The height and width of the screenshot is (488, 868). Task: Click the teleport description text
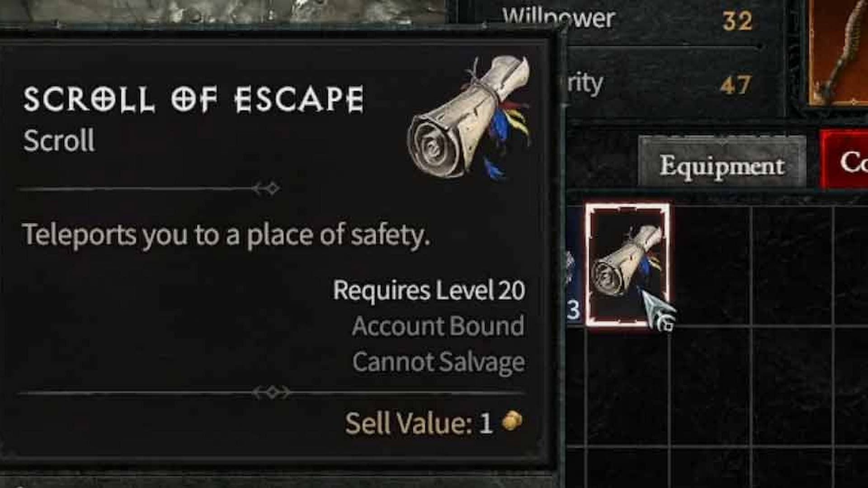(226, 235)
